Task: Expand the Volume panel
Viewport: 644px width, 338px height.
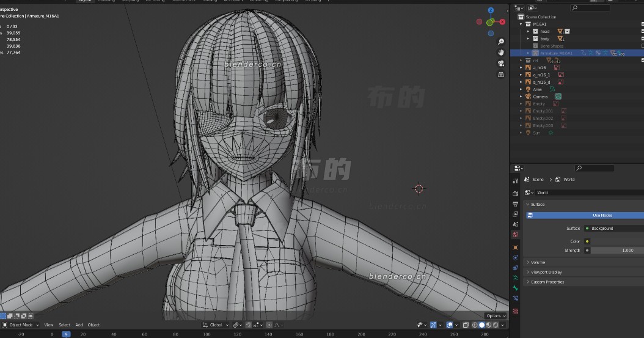Action: click(x=528, y=262)
